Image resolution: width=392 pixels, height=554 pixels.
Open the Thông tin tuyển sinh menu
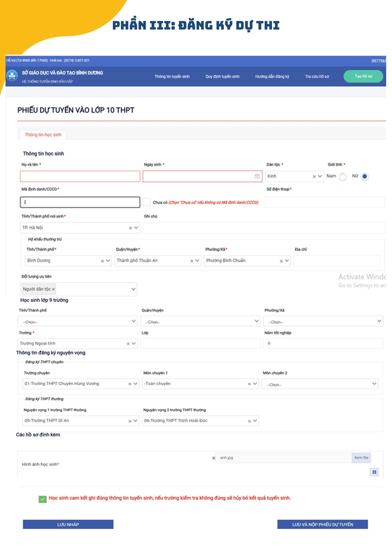coord(172,76)
